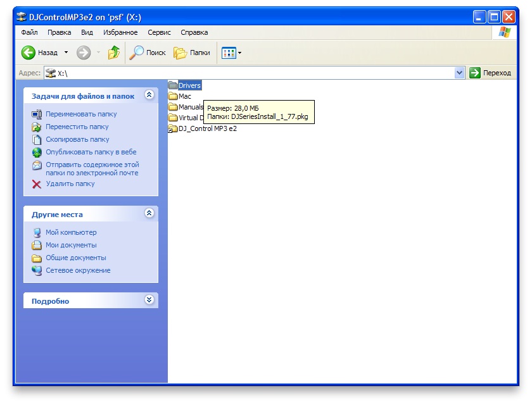Click the Общие документы folder icon
Image resolution: width=532 pixels, height=405 pixels.
click(x=37, y=258)
